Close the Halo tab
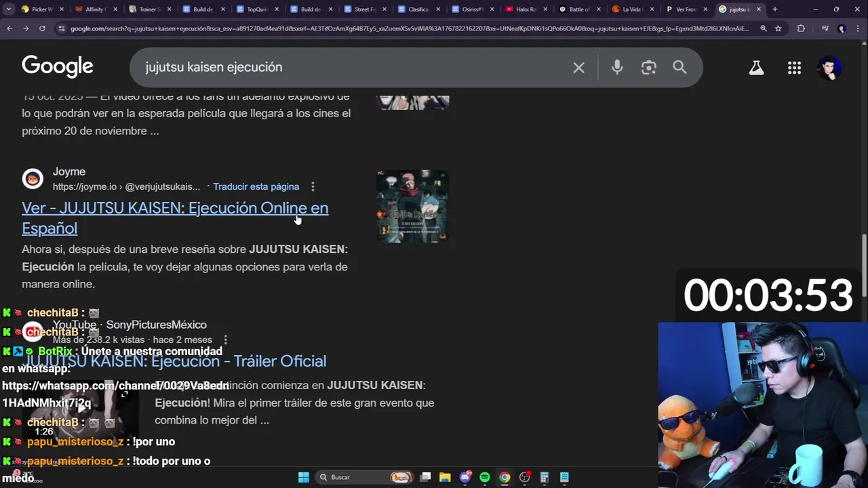The width and height of the screenshot is (868, 488). [x=545, y=9]
